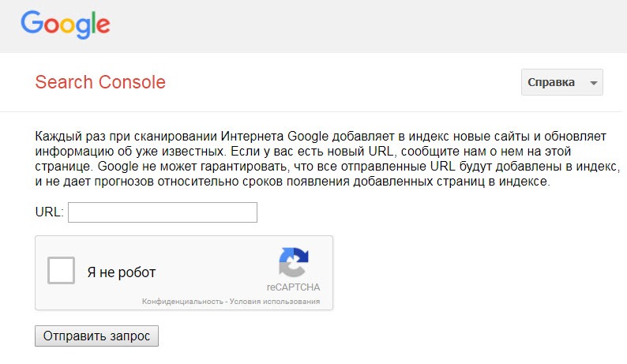Check the "Я не робот" checkbox
This screenshot has width=627, height=364.
click(62, 272)
